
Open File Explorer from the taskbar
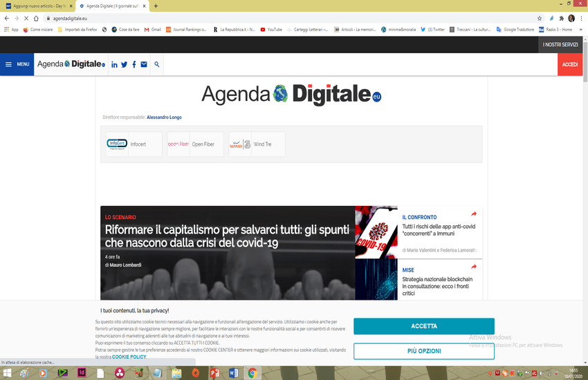[x=176, y=373]
